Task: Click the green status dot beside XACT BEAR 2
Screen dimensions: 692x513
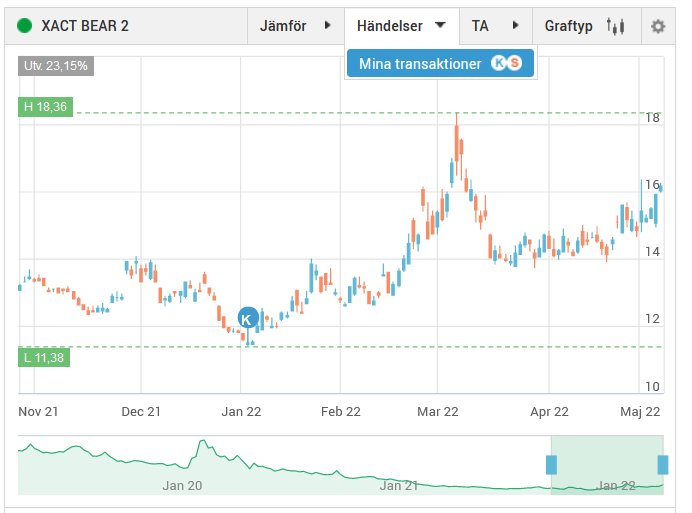Action: [24, 26]
